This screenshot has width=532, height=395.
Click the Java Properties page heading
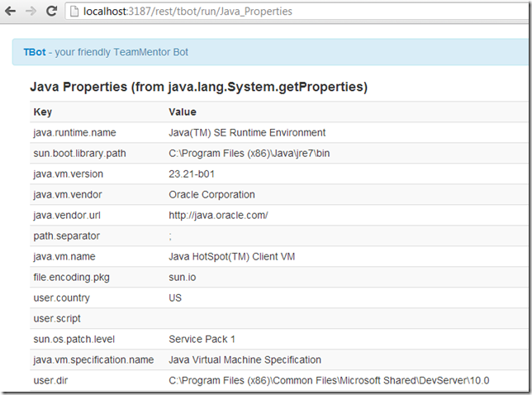tap(198, 87)
